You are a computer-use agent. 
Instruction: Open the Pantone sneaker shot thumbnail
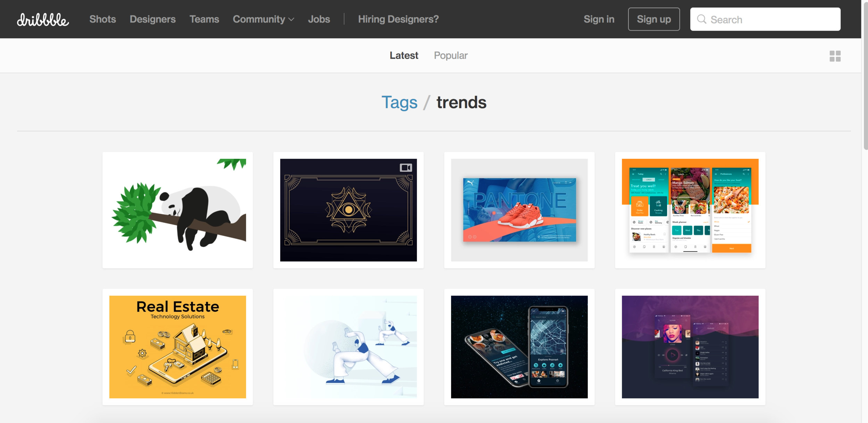click(x=519, y=210)
